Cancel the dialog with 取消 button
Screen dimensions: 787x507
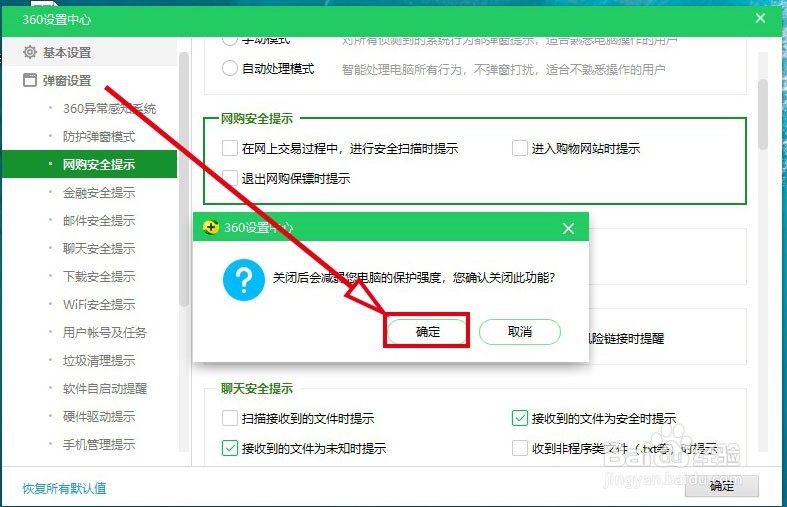pyautogui.click(x=519, y=331)
